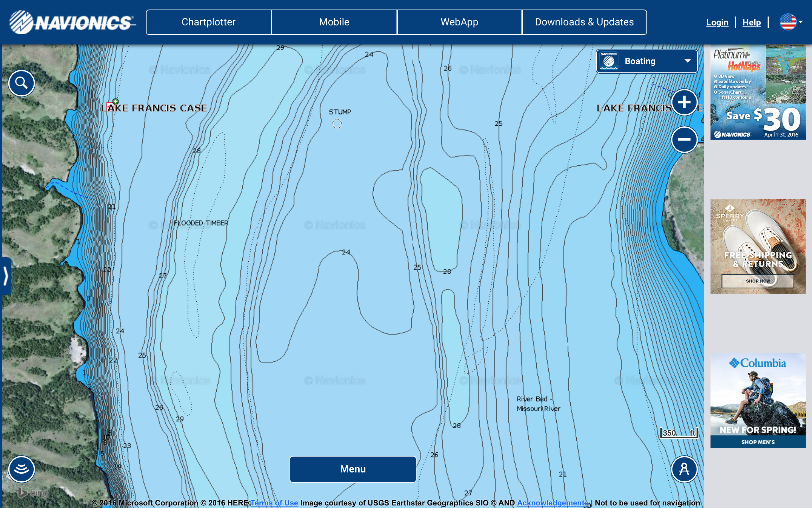Click the green marker near Lake Francis Case label
This screenshot has height=508, width=812.
coord(115,101)
